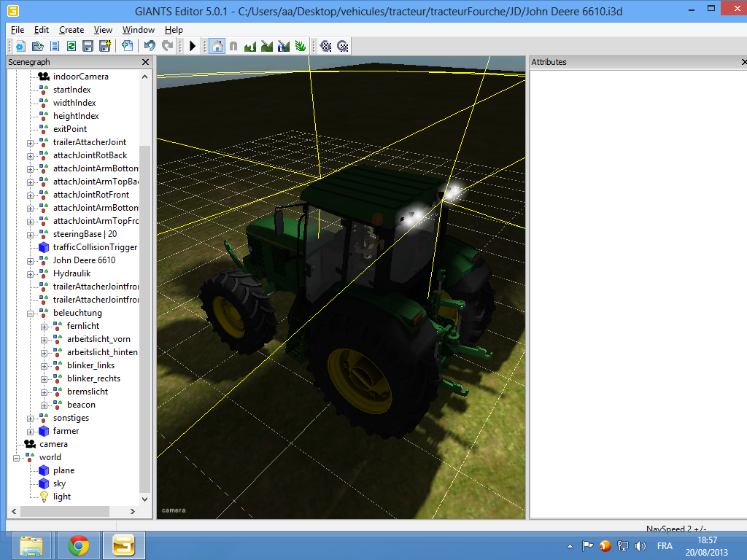This screenshot has height=560, width=747.
Task: Select the terrain info layer paint tool
Action: (284, 46)
